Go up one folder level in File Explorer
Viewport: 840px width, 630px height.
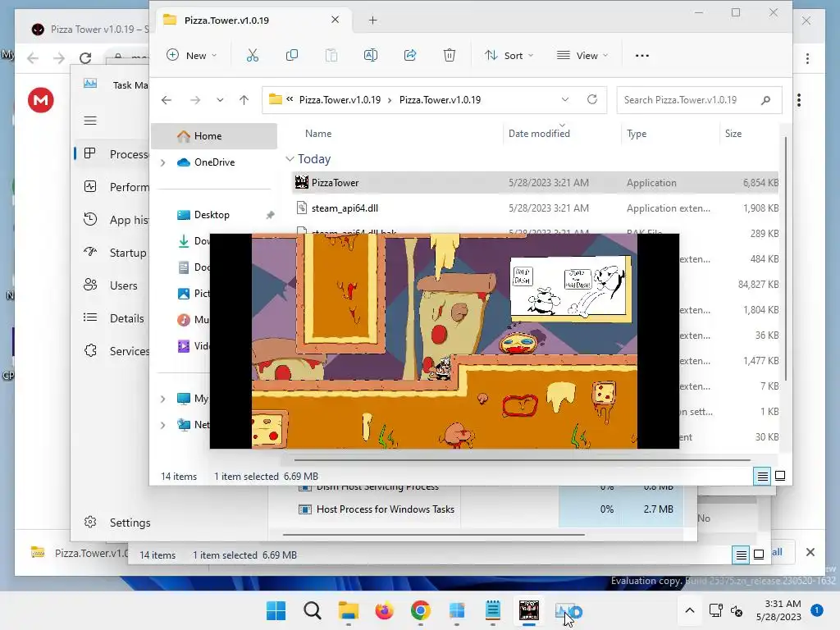click(244, 100)
